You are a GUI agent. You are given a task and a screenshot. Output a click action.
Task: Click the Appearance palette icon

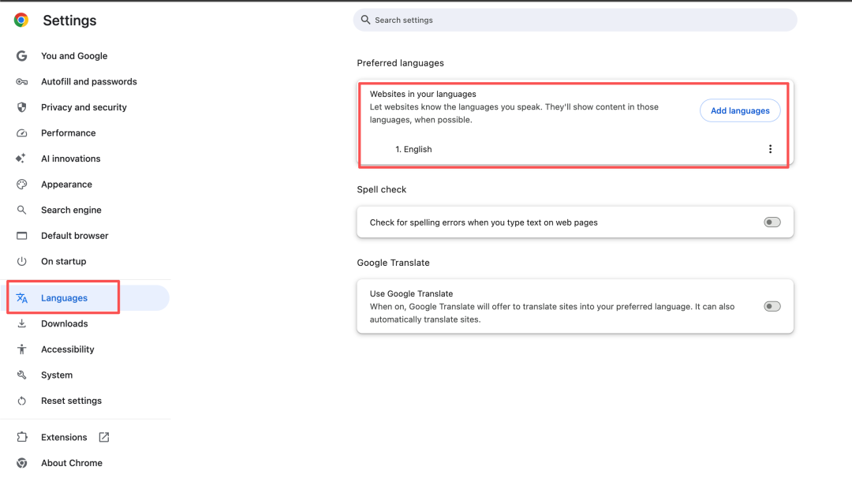22,185
